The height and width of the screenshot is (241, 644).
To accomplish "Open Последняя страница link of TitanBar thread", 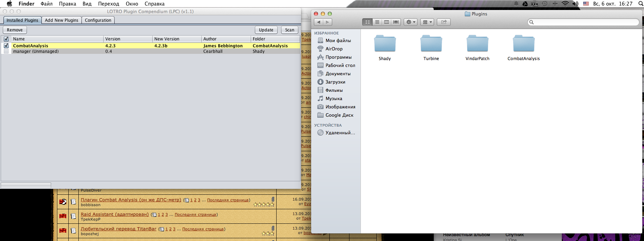I will (x=203, y=229).
